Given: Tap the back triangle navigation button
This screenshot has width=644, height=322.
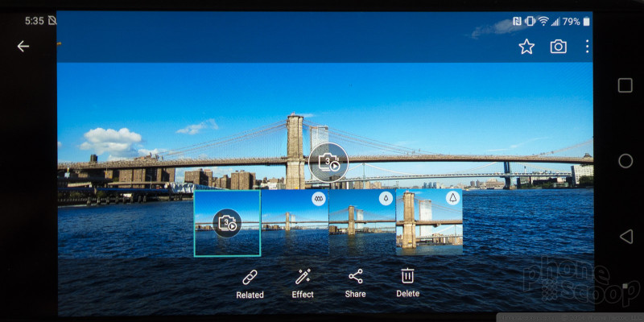Looking at the screenshot, I should [x=626, y=237].
